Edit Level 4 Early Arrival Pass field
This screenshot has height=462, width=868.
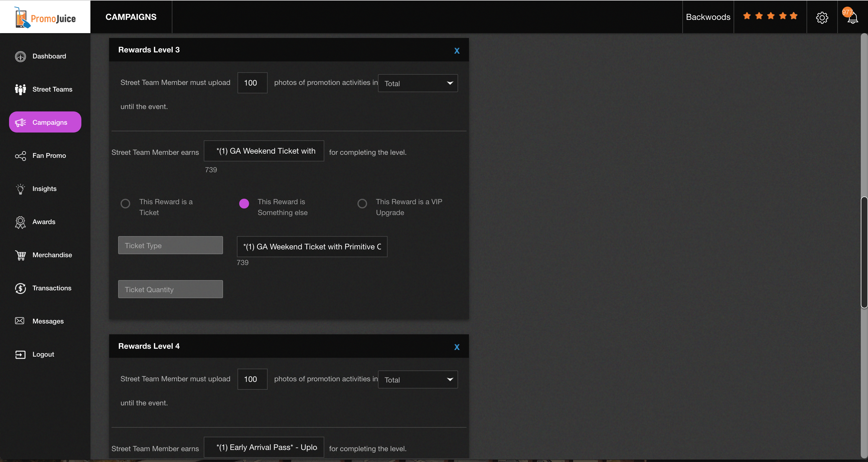(x=264, y=447)
